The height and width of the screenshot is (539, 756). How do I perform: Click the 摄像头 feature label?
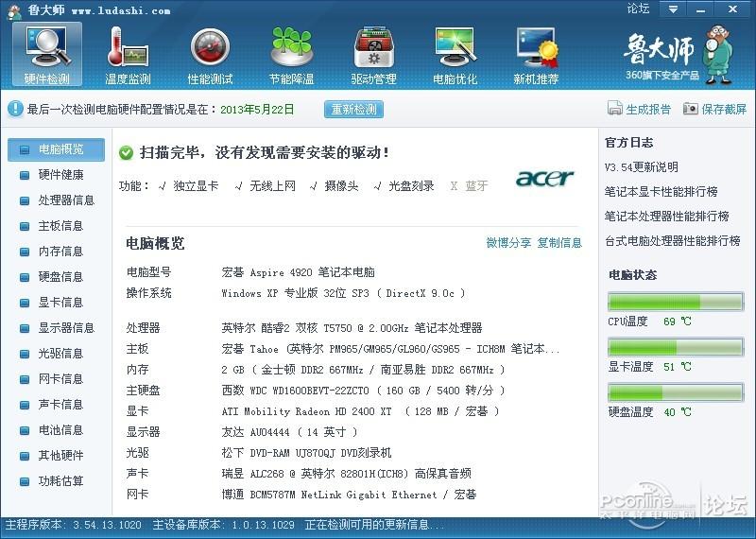342,186
